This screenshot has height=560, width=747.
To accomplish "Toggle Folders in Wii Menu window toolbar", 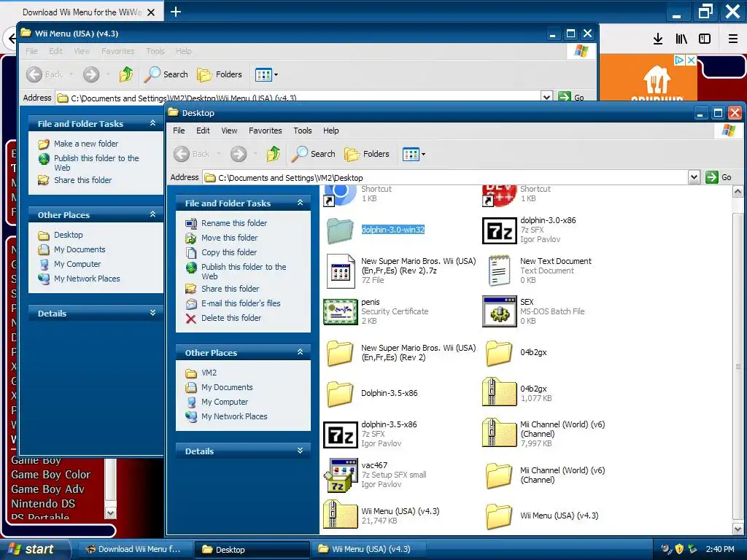I will pyautogui.click(x=220, y=74).
